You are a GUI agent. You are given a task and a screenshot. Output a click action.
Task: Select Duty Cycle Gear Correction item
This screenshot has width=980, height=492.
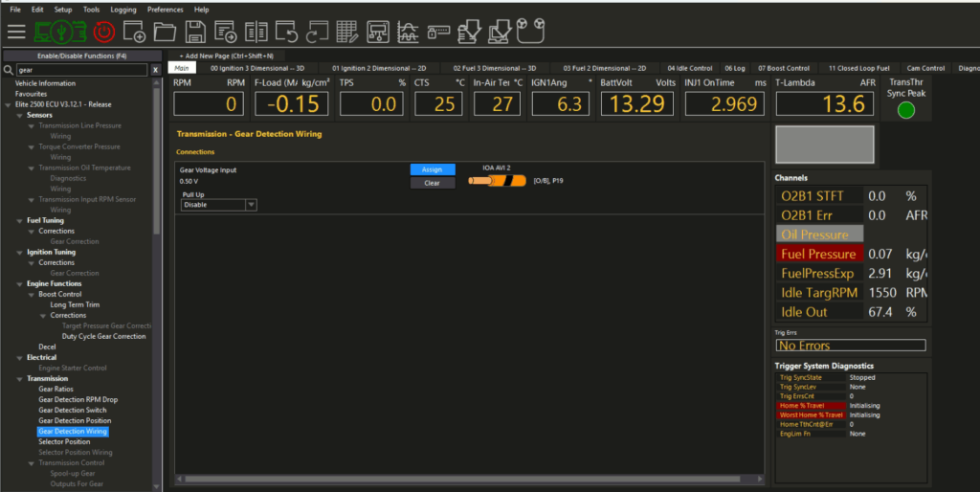tap(103, 336)
